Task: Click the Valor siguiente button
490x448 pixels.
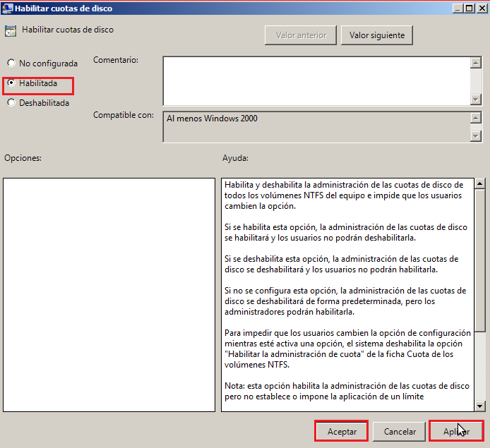Action: (x=376, y=35)
